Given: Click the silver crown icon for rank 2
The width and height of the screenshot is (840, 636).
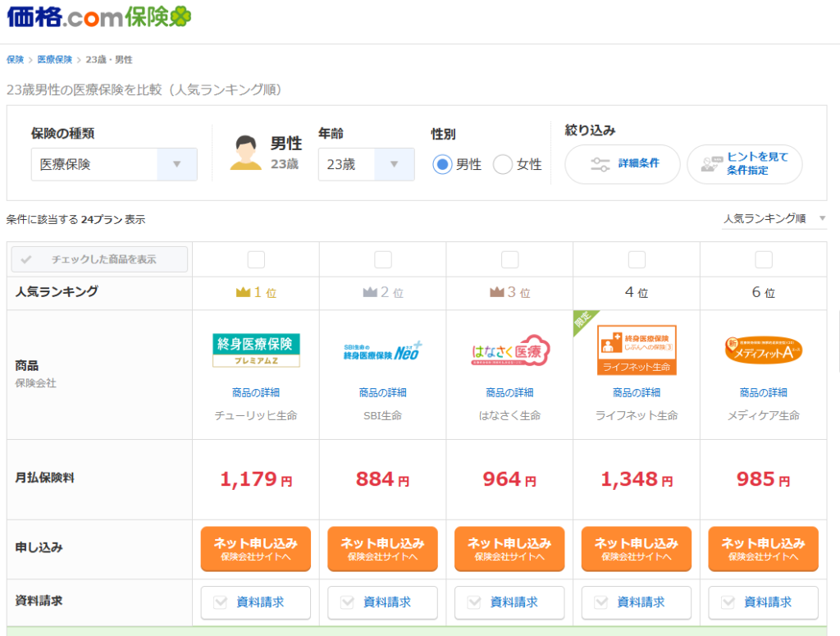Looking at the screenshot, I should point(370,292).
